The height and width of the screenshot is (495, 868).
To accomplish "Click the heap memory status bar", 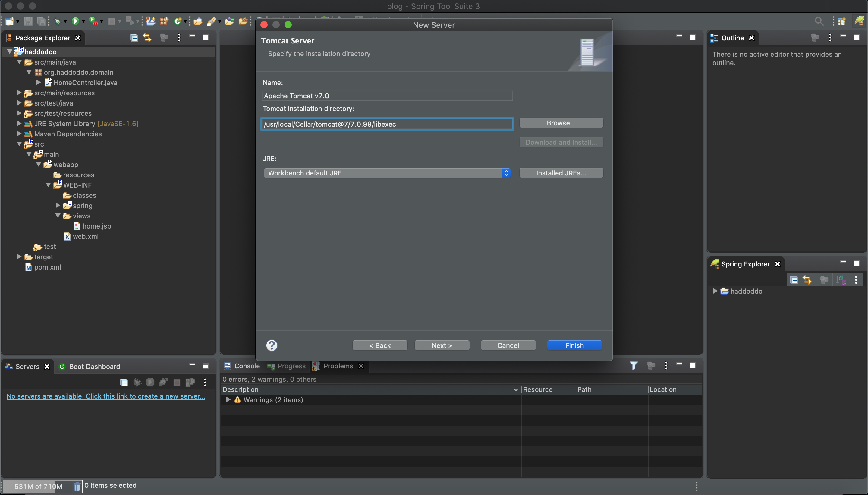I will pos(38,486).
